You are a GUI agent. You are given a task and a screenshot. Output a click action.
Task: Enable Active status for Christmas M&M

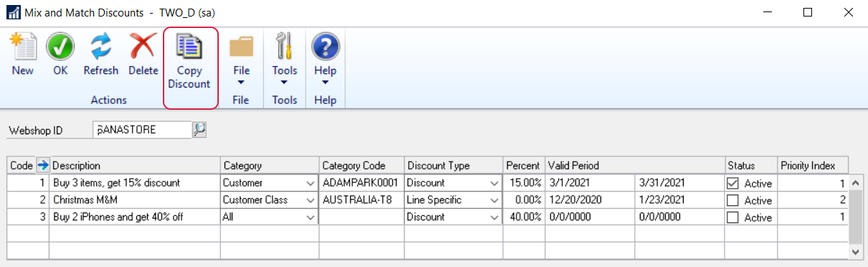click(x=732, y=200)
